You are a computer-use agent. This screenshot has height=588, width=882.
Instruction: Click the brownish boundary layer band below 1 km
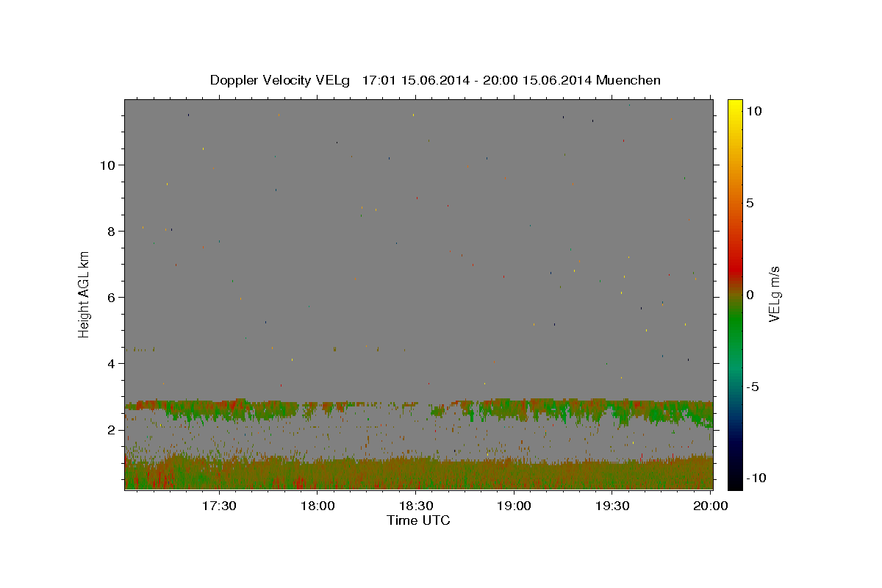pos(419,472)
